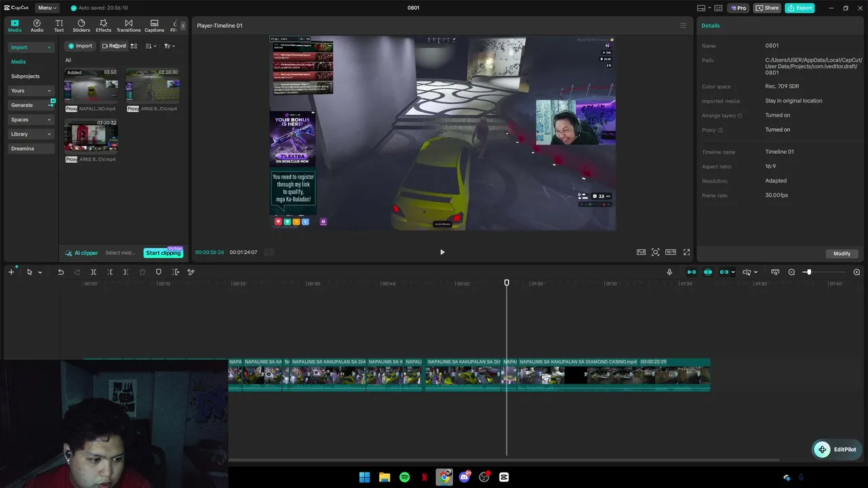
Task: Expand the Library section
Action: [31, 134]
